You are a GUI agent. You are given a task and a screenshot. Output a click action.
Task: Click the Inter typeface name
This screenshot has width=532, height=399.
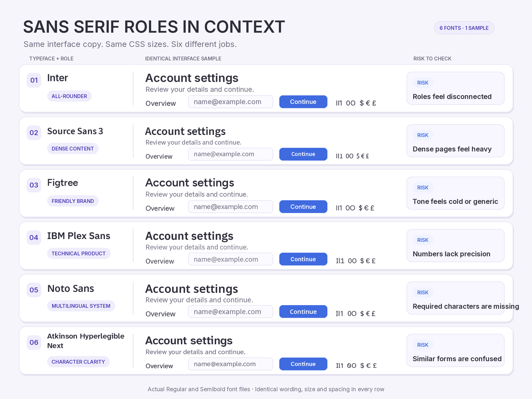tap(57, 78)
